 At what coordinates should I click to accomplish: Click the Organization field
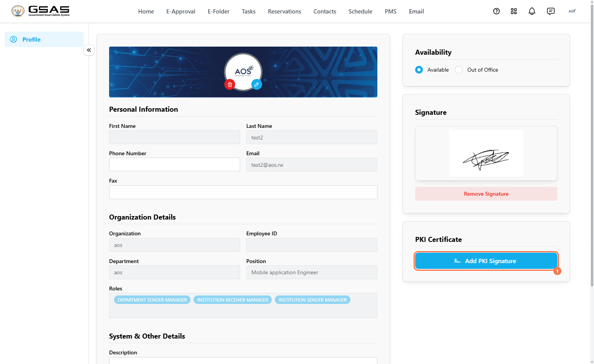175,245
